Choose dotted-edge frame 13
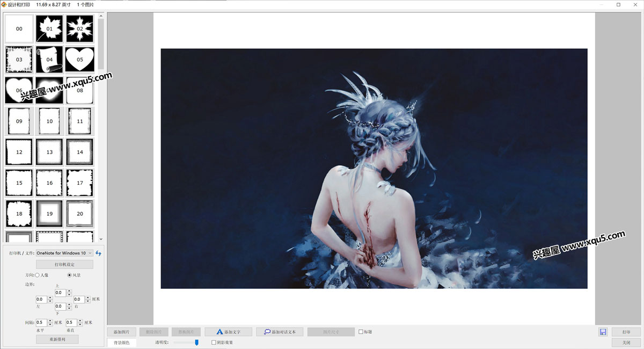The height and width of the screenshot is (349, 644). [49, 152]
